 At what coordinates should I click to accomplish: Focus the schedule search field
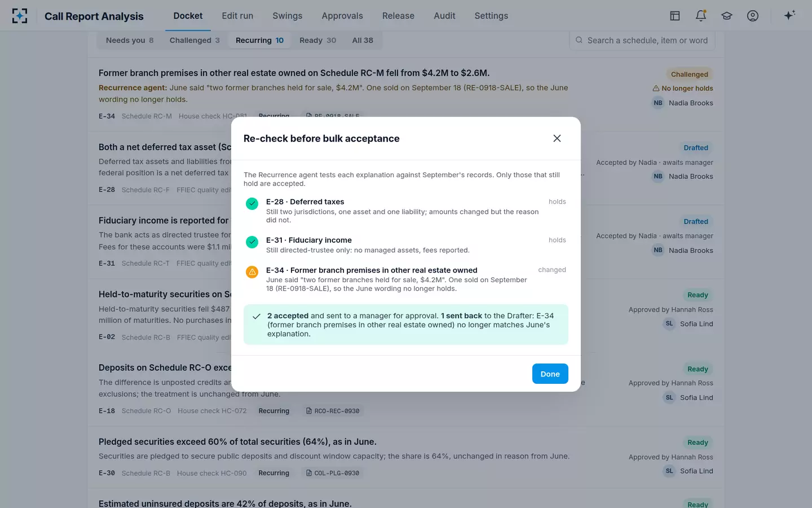click(642, 40)
